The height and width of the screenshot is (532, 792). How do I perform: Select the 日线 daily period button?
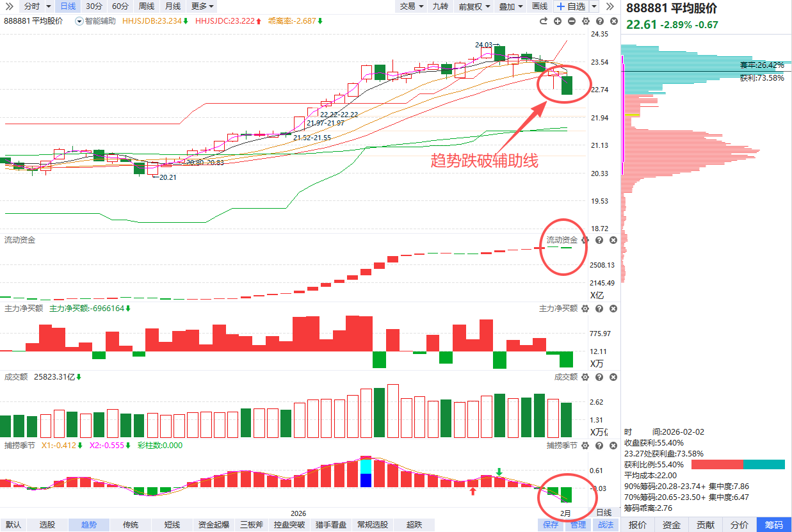point(67,6)
